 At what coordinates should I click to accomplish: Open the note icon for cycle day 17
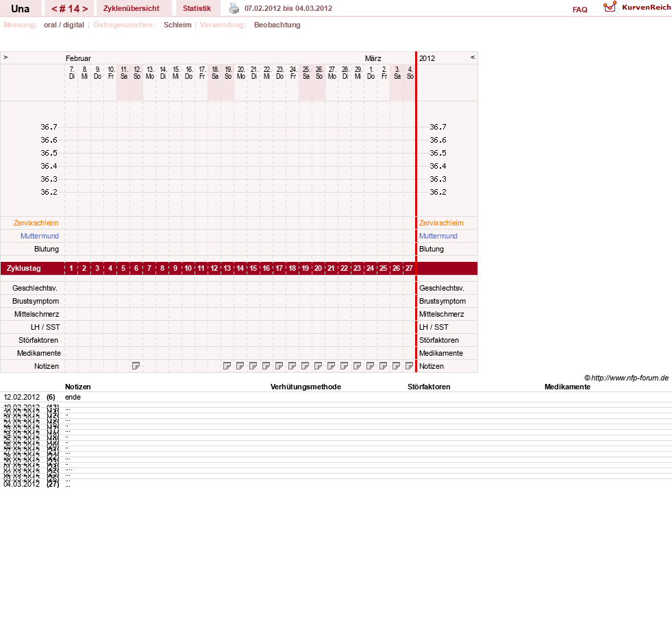[x=279, y=366]
